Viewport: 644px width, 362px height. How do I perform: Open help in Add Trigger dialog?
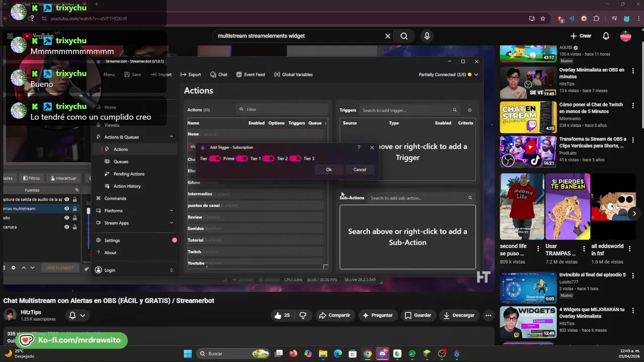(359, 147)
